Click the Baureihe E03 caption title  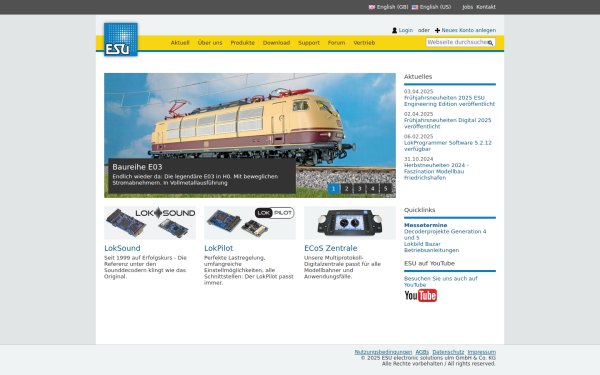[x=137, y=167]
